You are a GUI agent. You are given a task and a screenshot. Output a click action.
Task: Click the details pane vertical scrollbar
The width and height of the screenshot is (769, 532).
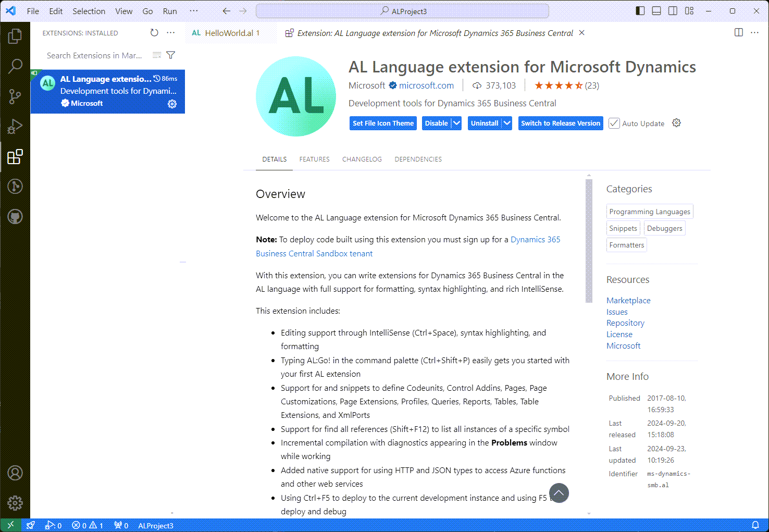click(589, 241)
